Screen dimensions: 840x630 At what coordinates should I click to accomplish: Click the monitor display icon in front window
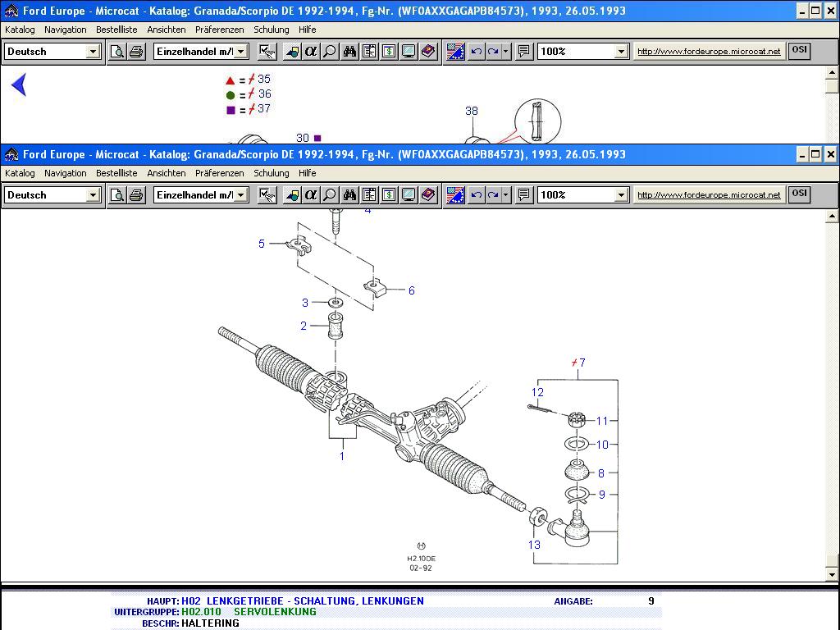(x=409, y=195)
